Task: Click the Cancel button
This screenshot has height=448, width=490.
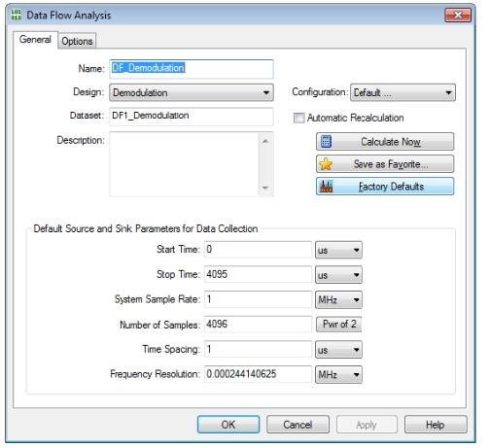Action: point(297,425)
